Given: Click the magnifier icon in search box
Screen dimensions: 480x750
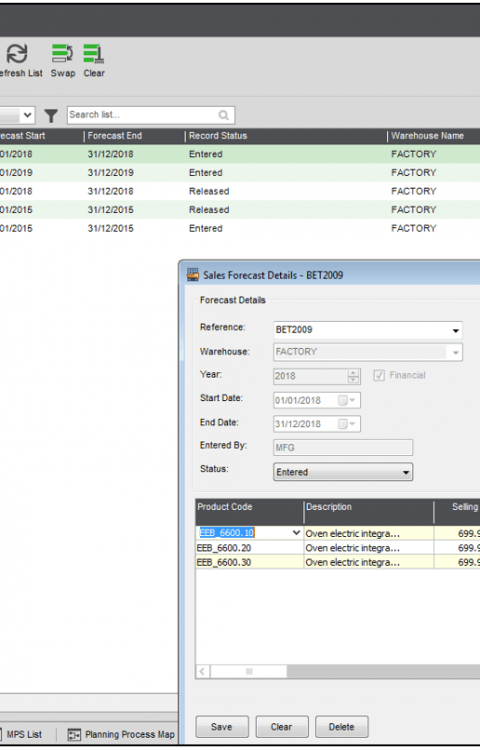Looking at the screenshot, I should pos(223,115).
